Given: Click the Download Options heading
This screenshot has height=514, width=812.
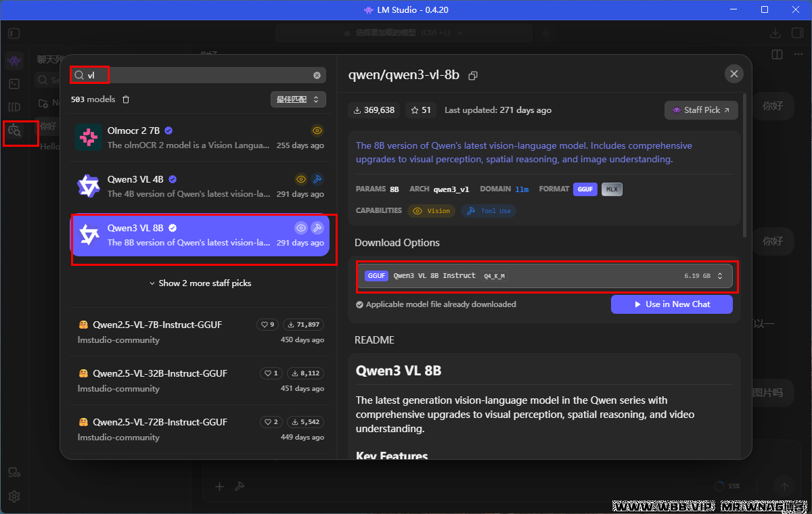Looking at the screenshot, I should 397,243.
